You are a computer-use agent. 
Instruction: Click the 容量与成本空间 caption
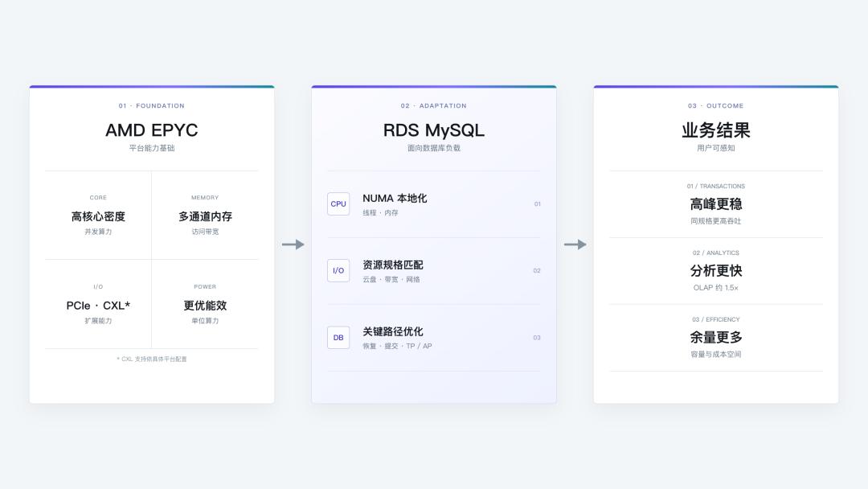716,355
